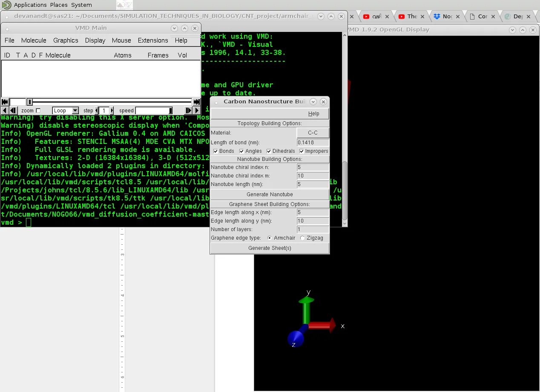Step forward one animation frame

[x=188, y=110]
